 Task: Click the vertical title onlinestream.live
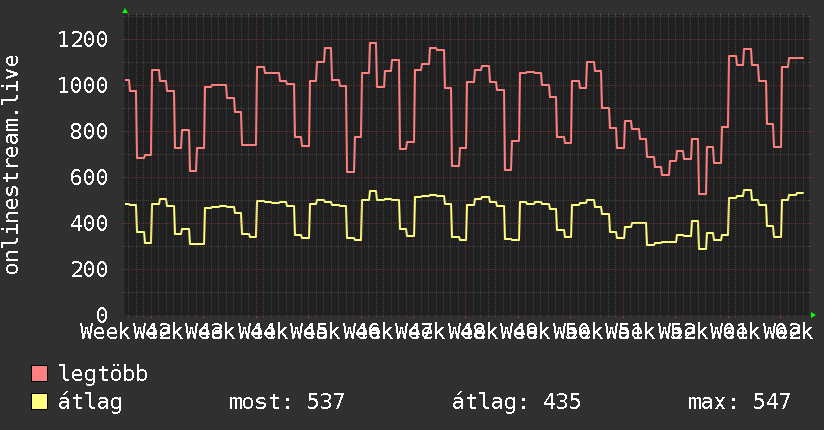(11, 165)
